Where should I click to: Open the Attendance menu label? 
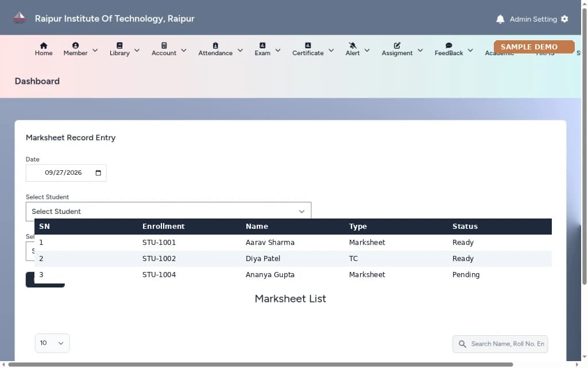coord(215,53)
